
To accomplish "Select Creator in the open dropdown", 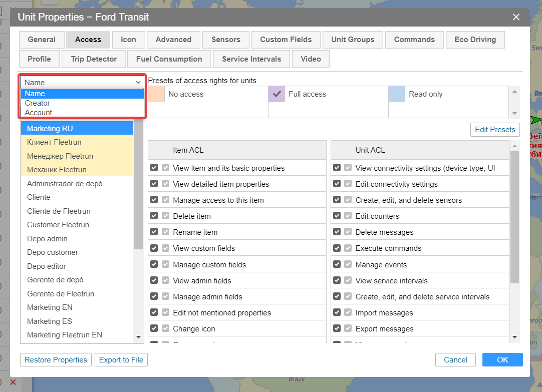I will pos(38,103).
